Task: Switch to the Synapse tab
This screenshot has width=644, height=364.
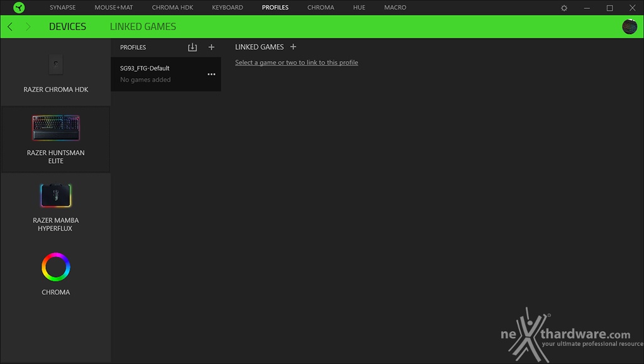Action: pos(62,8)
